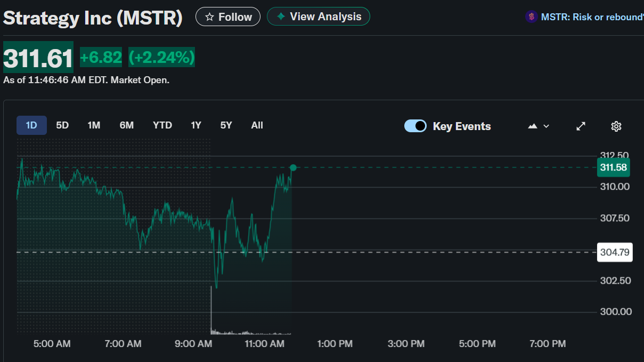Image resolution: width=644 pixels, height=362 pixels.
Task: Open chart settings gear
Action: 616,126
